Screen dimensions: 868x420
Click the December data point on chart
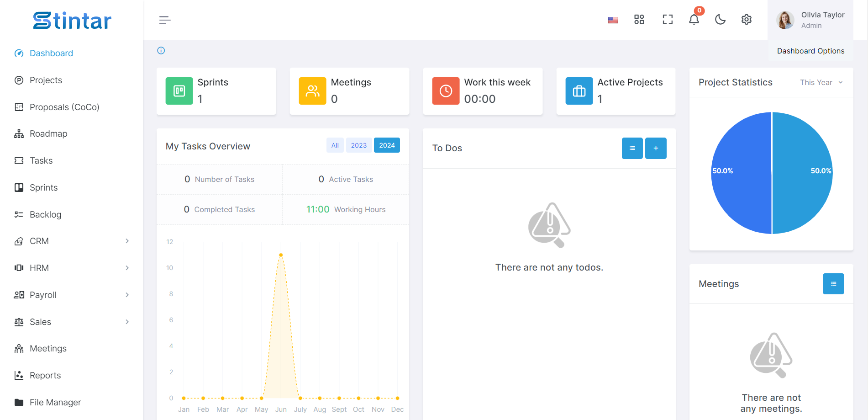coord(398,399)
